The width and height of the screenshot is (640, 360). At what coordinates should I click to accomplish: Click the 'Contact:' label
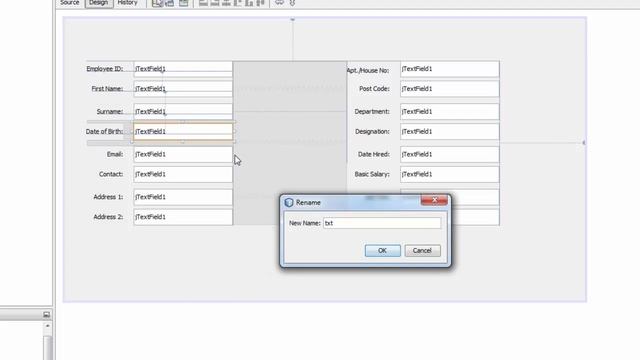tap(111, 174)
